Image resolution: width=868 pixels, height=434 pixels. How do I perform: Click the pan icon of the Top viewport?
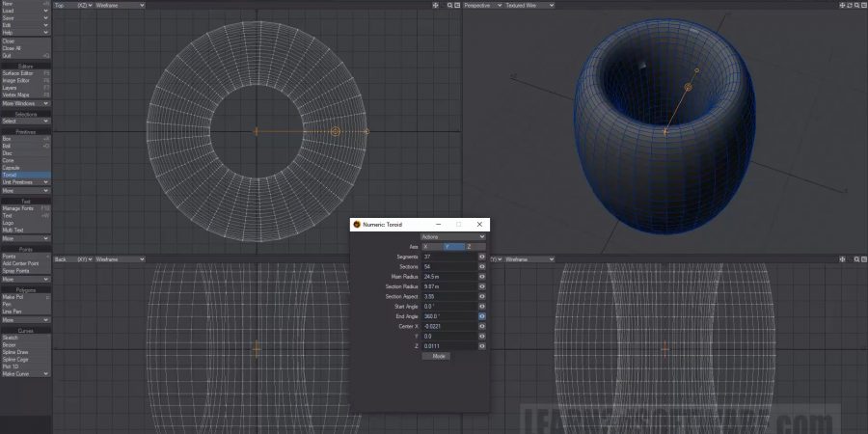436,5
